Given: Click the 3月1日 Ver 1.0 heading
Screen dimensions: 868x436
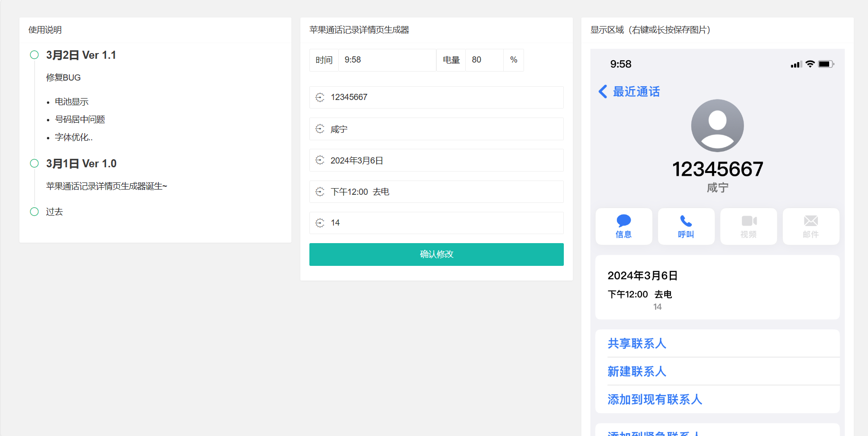Looking at the screenshot, I should 81,163.
